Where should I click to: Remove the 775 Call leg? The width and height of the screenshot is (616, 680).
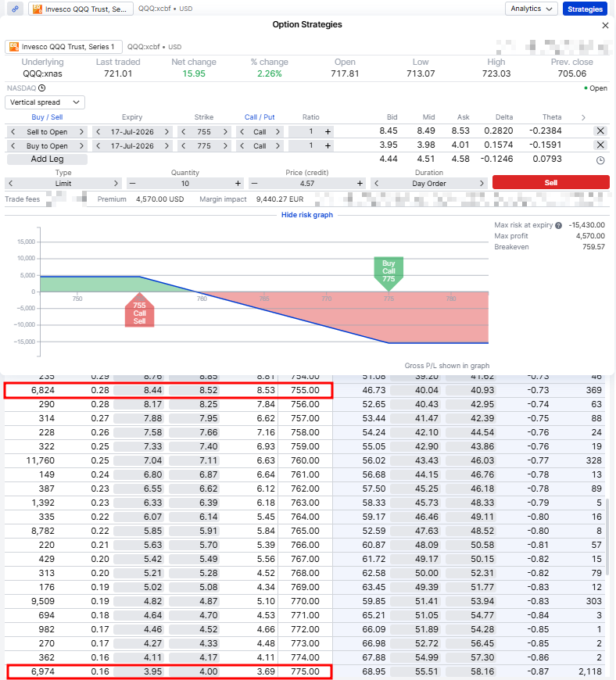(600, 145)
